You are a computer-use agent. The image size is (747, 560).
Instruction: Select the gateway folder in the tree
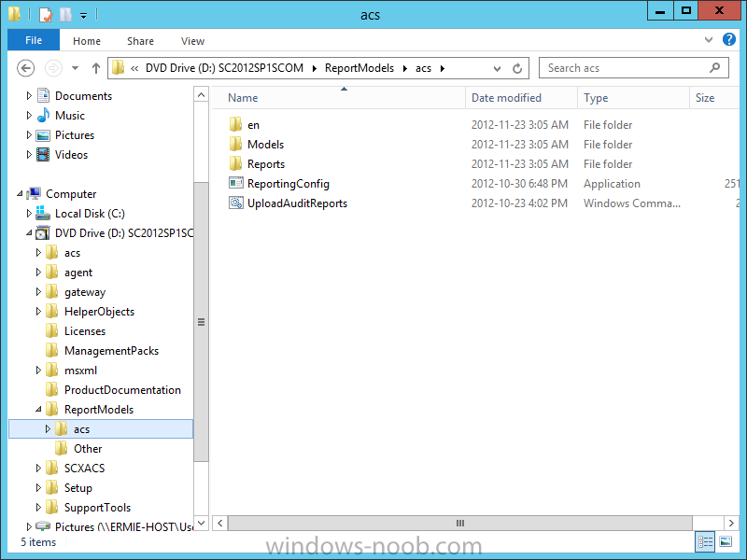pos(85,292)
